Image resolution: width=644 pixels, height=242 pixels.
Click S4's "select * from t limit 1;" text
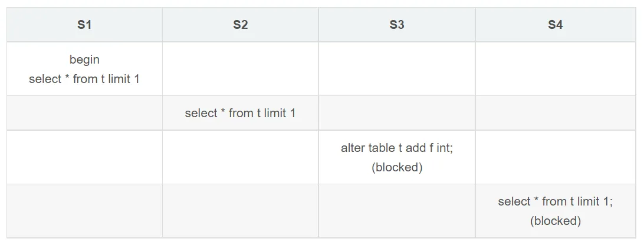tap(555, 201)
